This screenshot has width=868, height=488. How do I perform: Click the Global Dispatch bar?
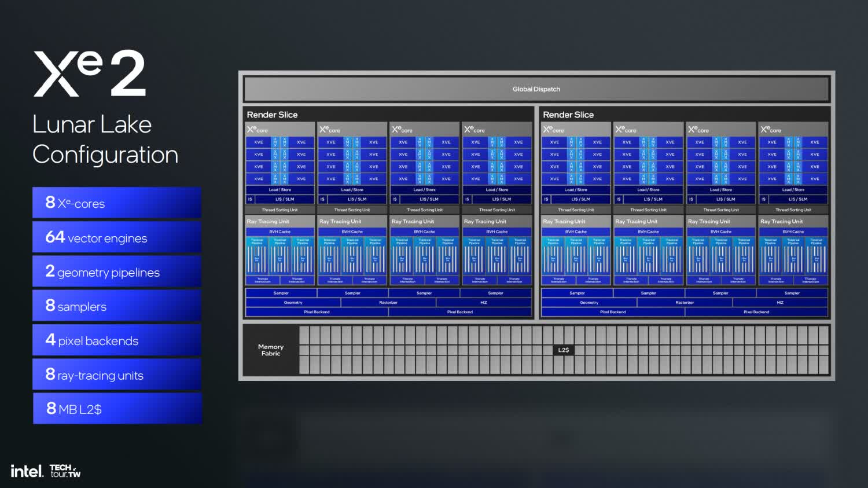pyautogui.click(x=536, y=89)
